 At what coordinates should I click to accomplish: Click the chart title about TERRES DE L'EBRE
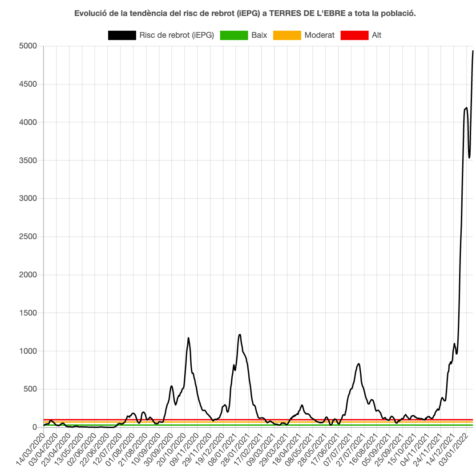pyautogui.click(x=245, y=13)
